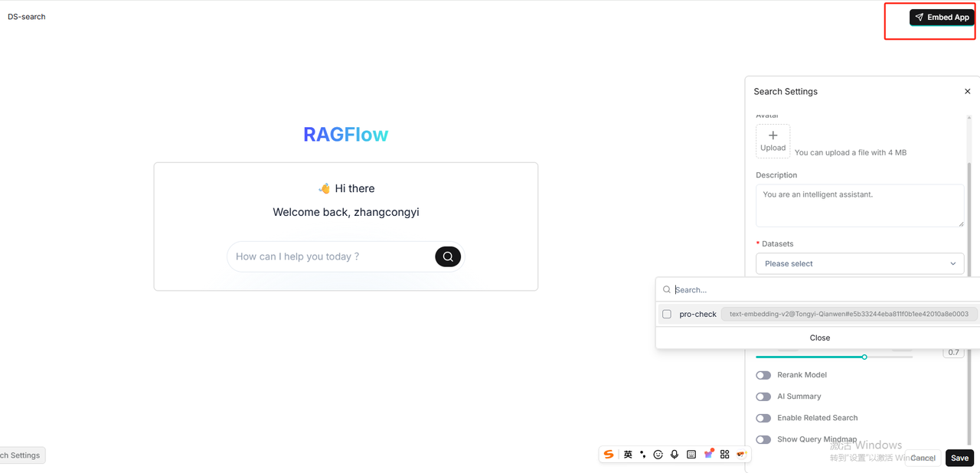
Task: Click the main search magnifier button
Action: [448, 256]
